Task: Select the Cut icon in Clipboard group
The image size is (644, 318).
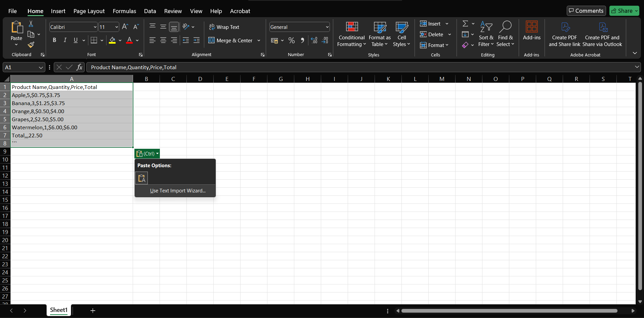Action: click(x=31, y=24)
